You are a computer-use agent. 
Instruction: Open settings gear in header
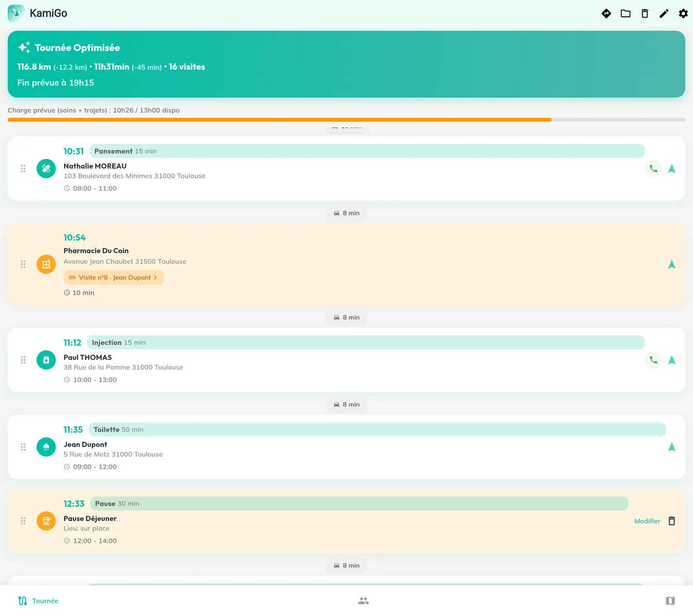(683, 13)
